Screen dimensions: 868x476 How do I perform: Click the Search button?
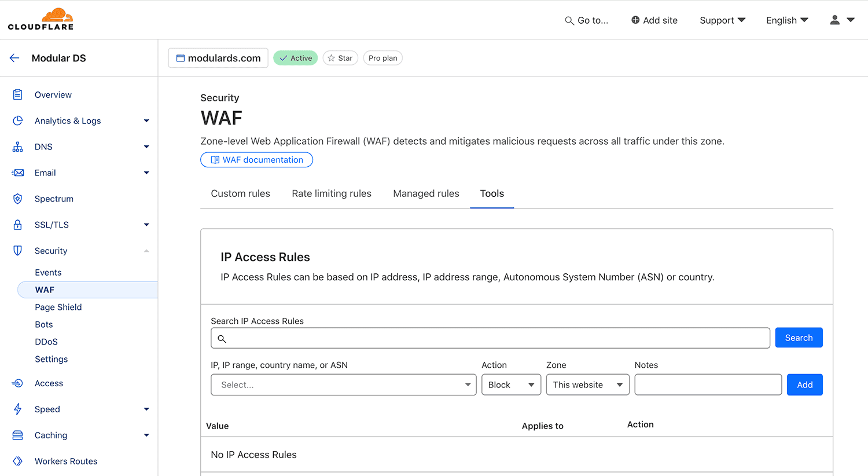(799, 338)
